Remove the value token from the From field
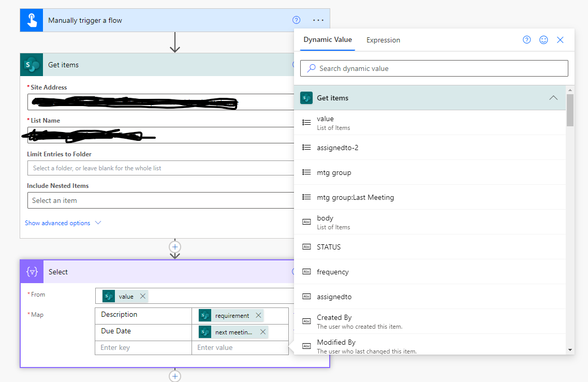Image resolution: width=588 pixels, height=382 pixels. click(x=142, y=296)
